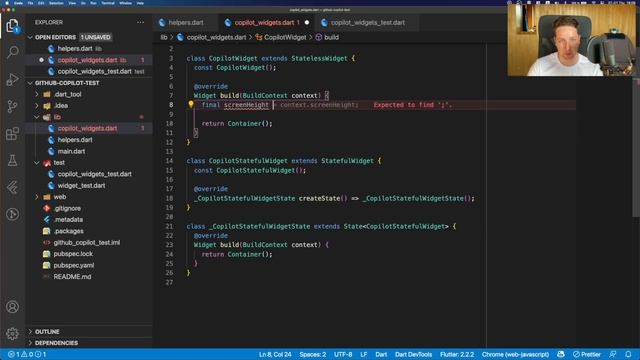This screenshot has height=360, width=640.
Task: Place cursor on 'return Container();' line 10
Action: click(x=237, y=123)
